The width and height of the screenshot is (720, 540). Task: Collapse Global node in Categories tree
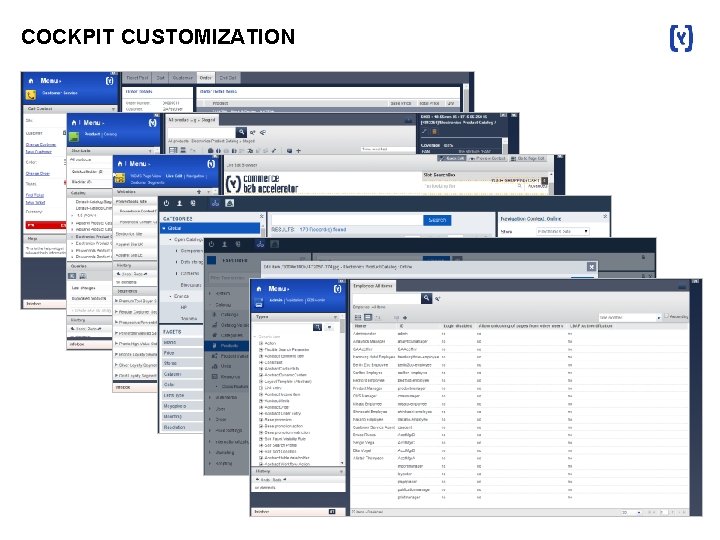164,228
